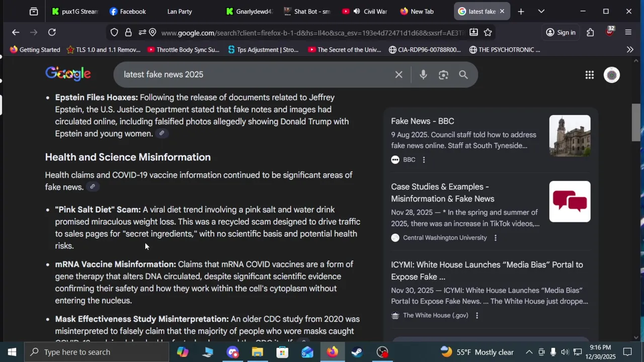644x362 pixels.
Task: Save page to Pocket icon in address bar
Action: click(x=473, y=32)
